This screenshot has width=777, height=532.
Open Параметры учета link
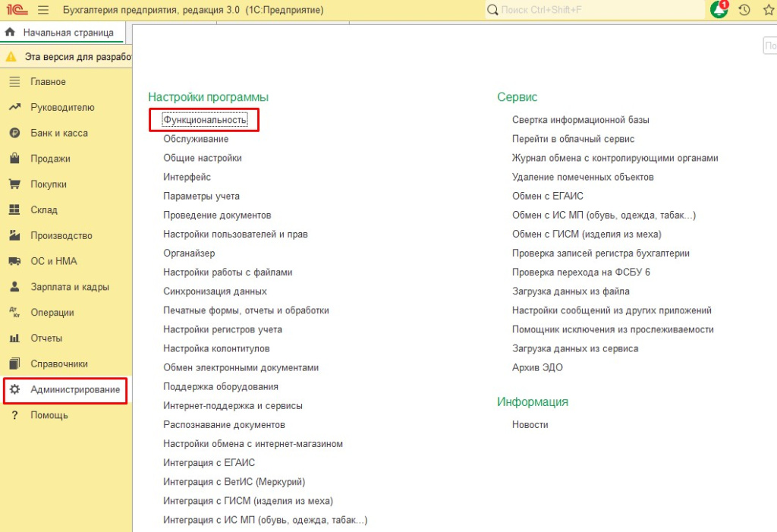click(201, 196)
